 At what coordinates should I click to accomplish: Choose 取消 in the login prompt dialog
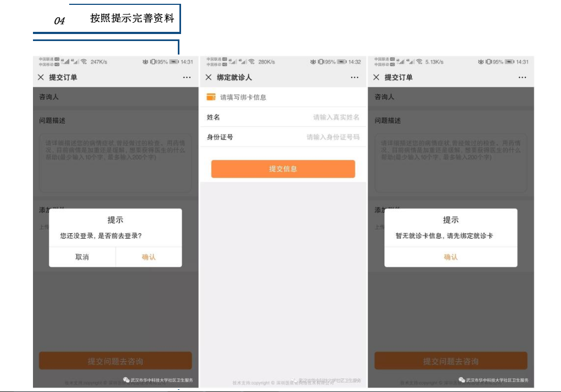[x=82, y=257]
